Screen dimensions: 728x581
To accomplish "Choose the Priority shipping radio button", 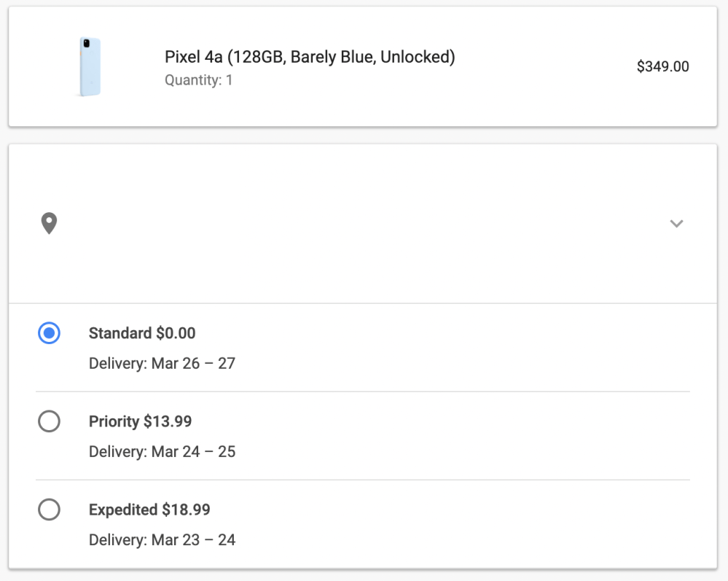I will point(49,421).
